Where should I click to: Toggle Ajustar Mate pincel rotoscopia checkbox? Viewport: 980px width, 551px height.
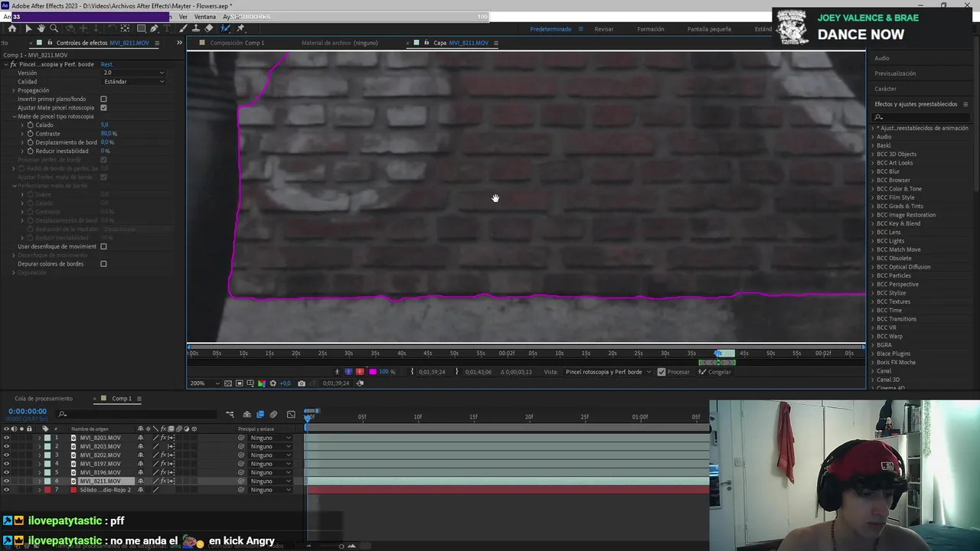(103, 108)
